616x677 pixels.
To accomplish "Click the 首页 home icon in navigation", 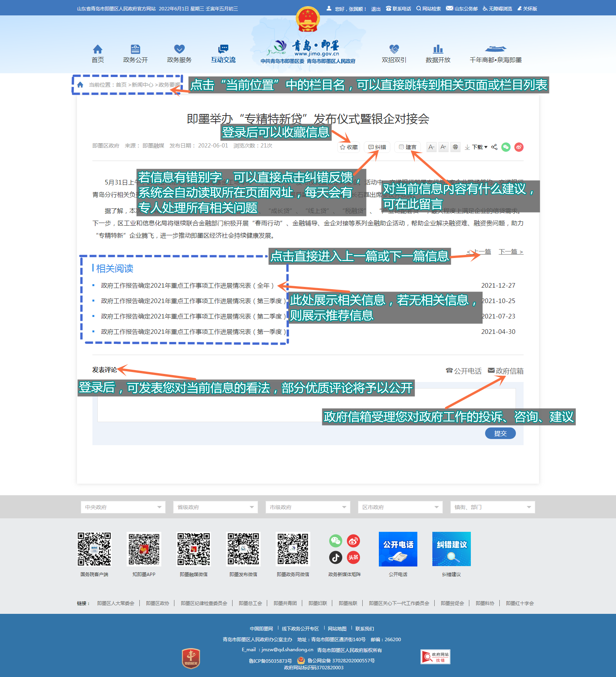I will point(98,50).
